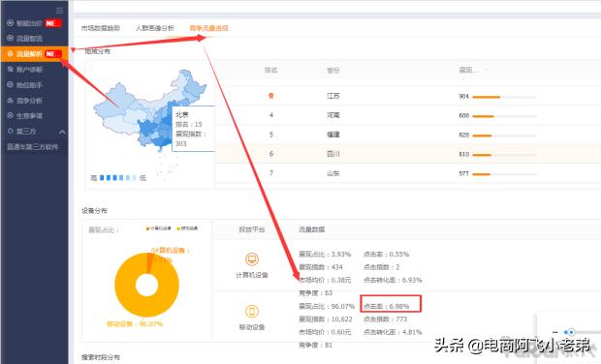Screen dimensions: 601x364
Task: Collapse the 第三方 group chevron
Action: [x=62, y=132]
